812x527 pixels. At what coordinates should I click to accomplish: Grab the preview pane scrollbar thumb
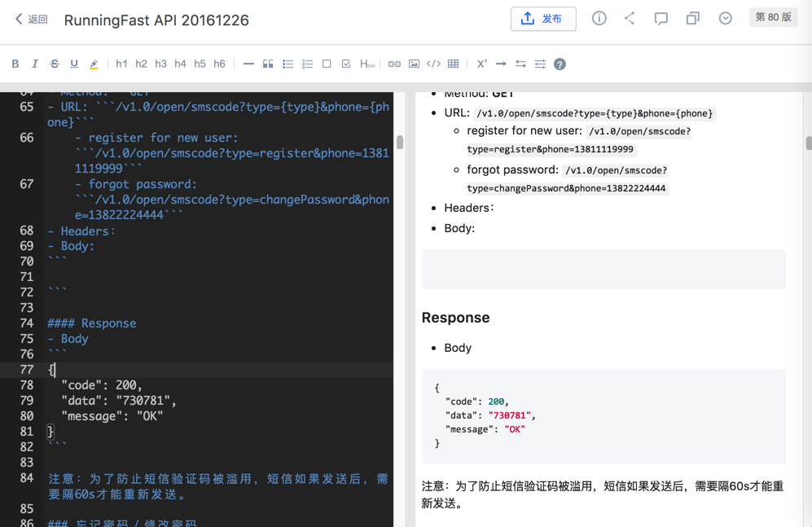(x=809, y=143)
